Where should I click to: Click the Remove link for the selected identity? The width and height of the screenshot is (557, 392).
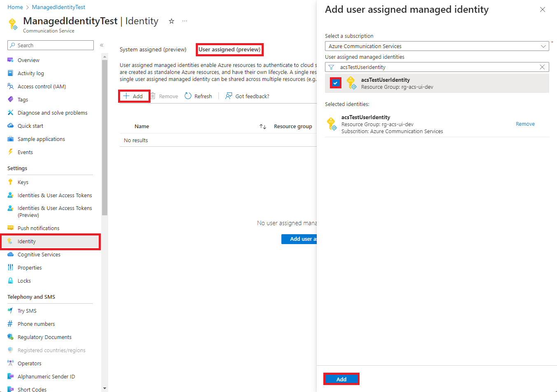[525, 124]
